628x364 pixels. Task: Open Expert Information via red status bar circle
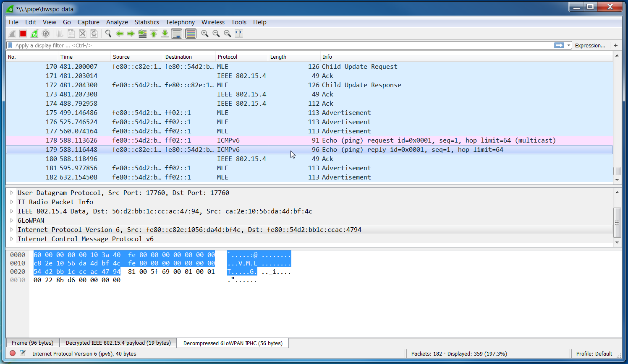[12, 354]
